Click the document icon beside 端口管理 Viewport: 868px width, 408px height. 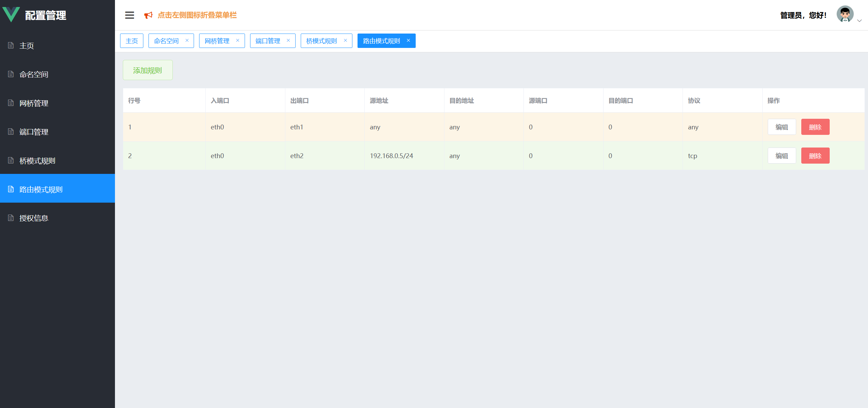(x=11, y=131)
